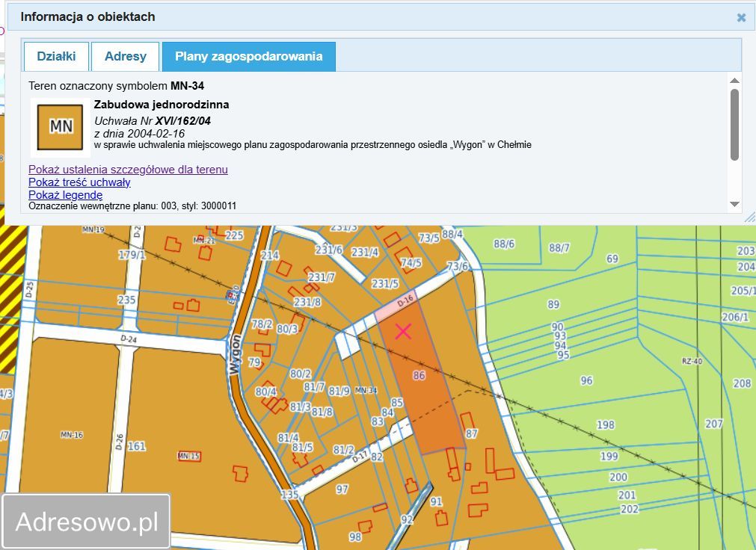Click parcel label 88/6
Viewport: 756px width, 550px height.
coord(504,244)
